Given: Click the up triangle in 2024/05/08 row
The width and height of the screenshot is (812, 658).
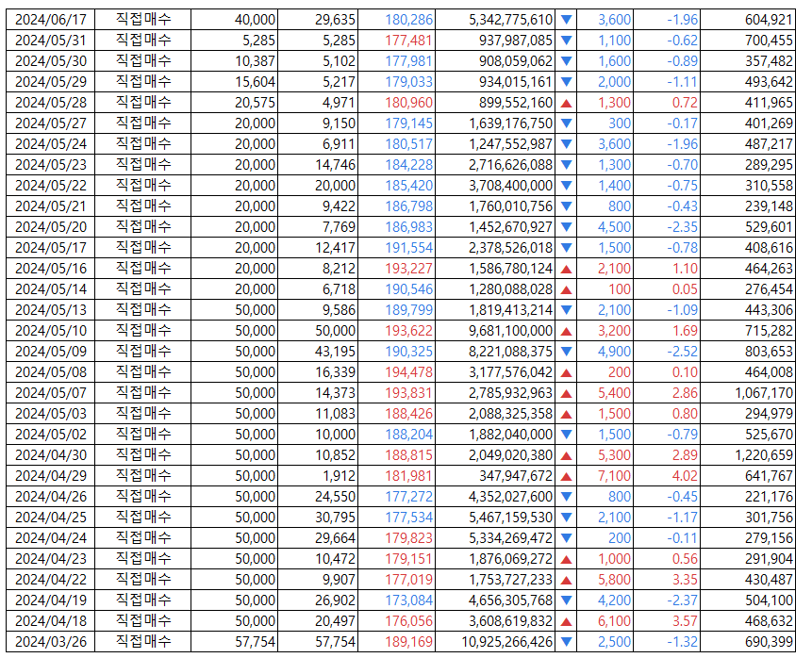Looking at the screenshot, I should (566, 372).
